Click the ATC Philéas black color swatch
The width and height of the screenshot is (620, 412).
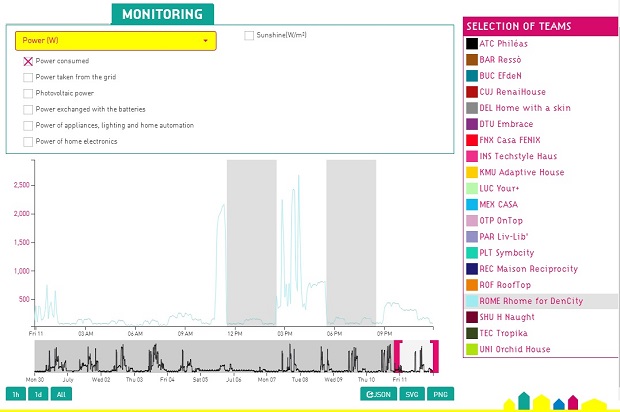[472, 43]
